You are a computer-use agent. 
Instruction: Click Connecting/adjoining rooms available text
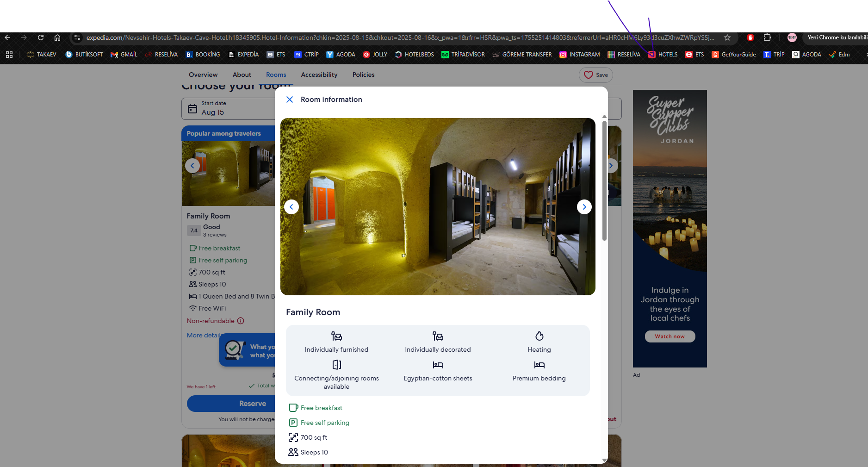[x=336, y=382]
